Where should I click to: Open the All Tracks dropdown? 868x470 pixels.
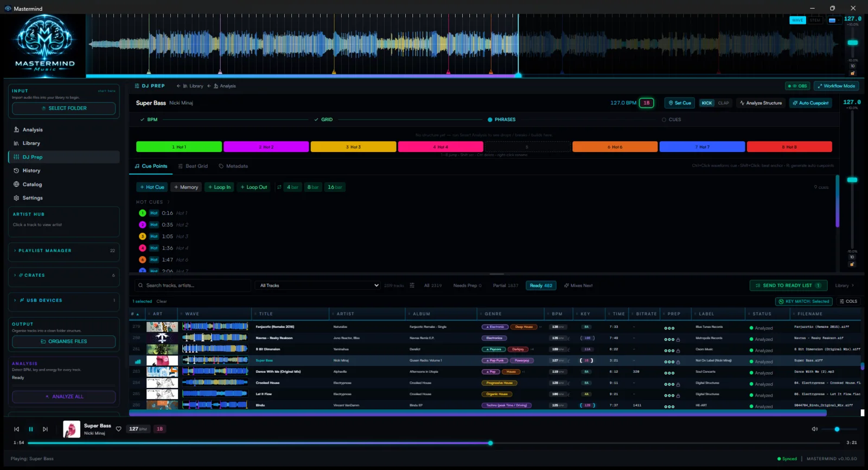click(x=318, y=285)
